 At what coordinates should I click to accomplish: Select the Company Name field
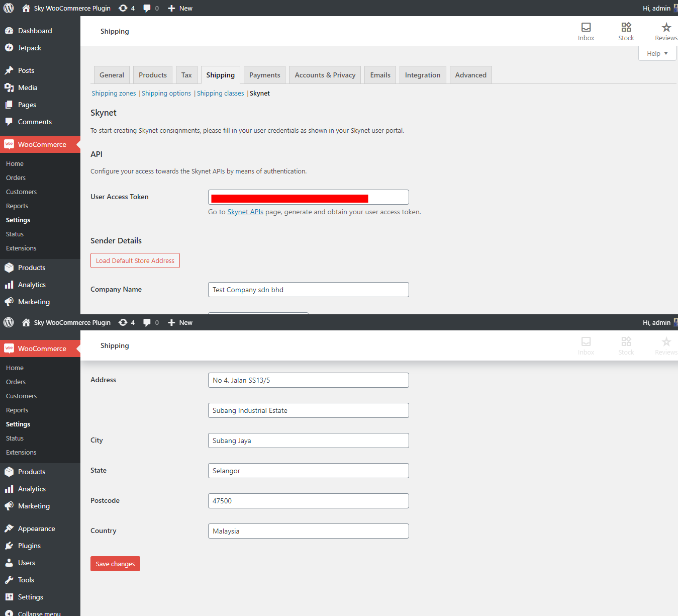pyautogui.click(x=308, y=289)
